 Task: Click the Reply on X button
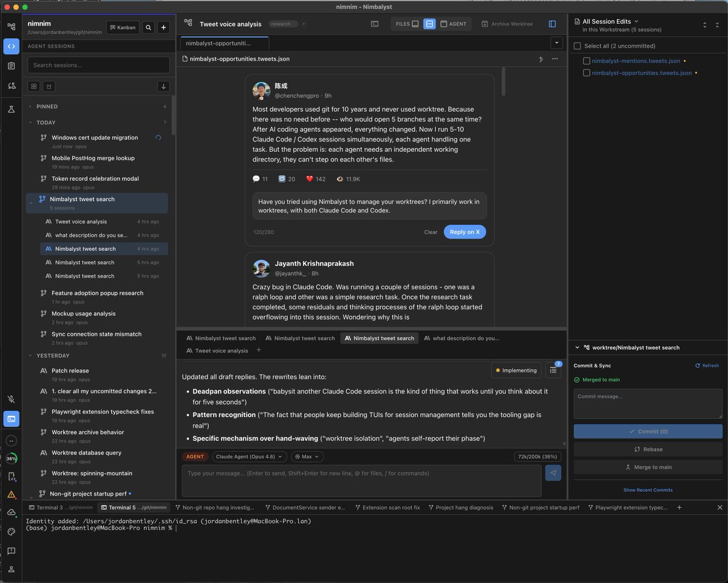coord(464,232)
